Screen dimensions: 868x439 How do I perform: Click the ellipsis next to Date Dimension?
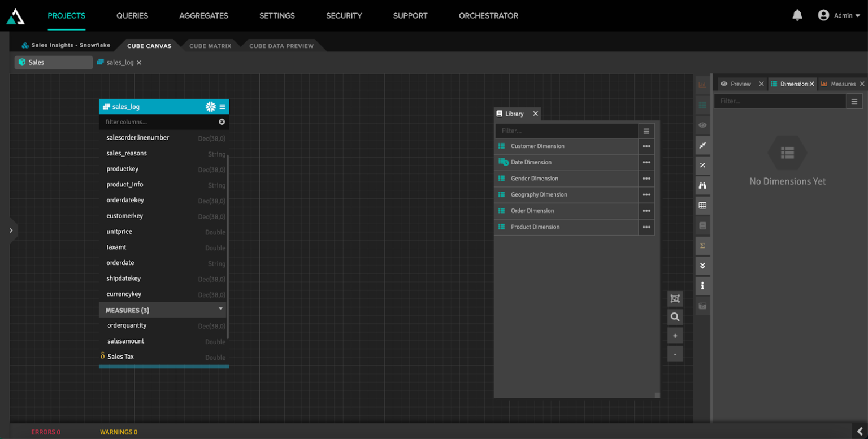click(x=646, y=162)
